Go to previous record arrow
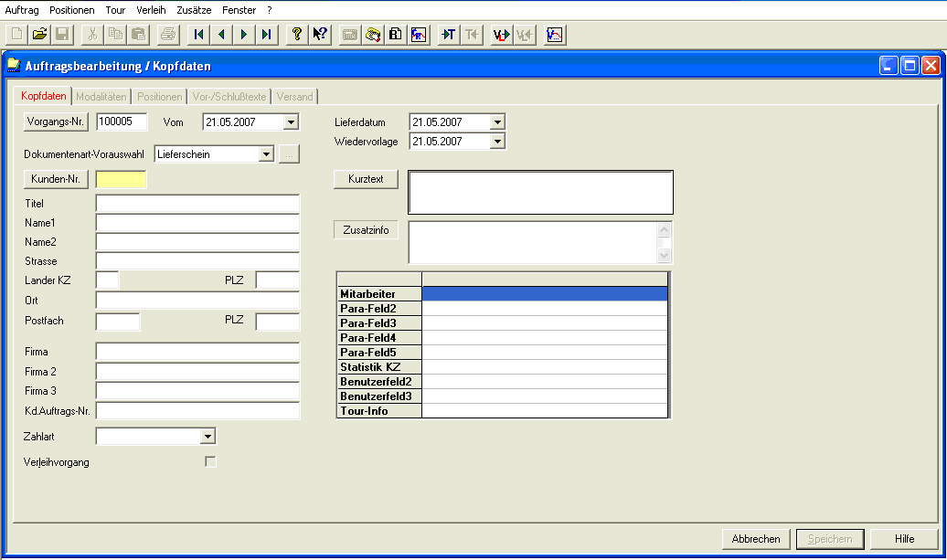The height and width of the screenshot is (560, 947). (220, 35)
